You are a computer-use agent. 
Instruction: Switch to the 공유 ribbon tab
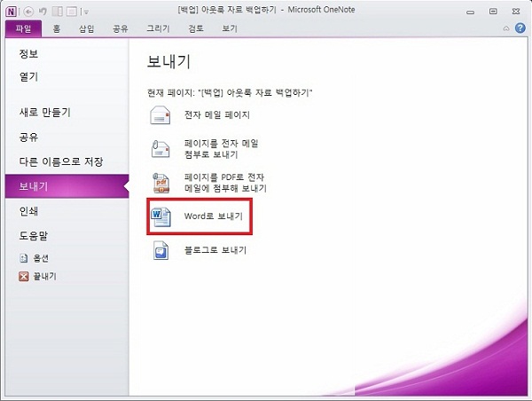[x=120, y=29]
